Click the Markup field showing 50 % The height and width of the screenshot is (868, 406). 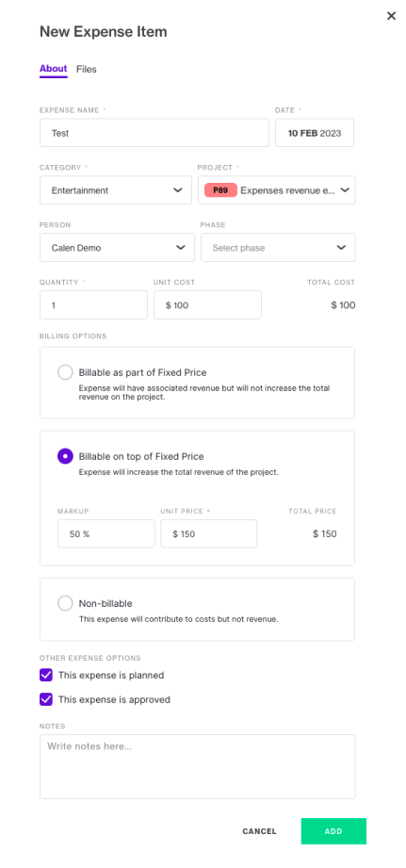click(106, 533)
